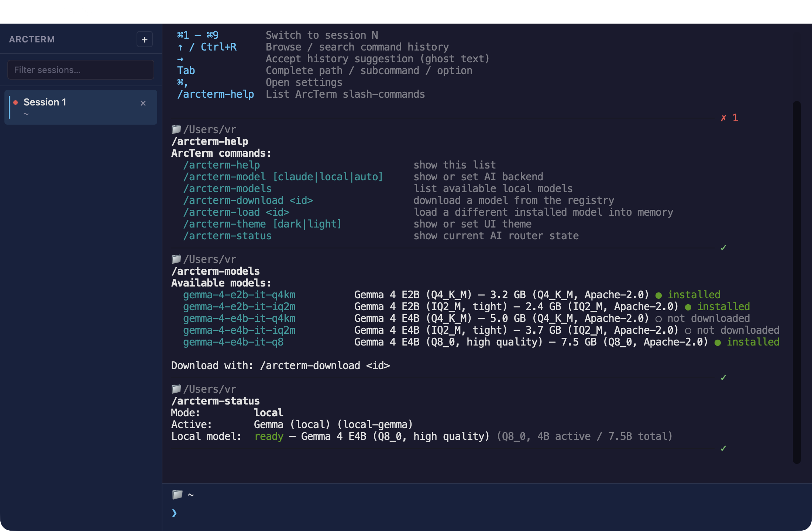Click the bold /arcterm-status command line
This screenshot has height=531, width=812.
(216, 401)
